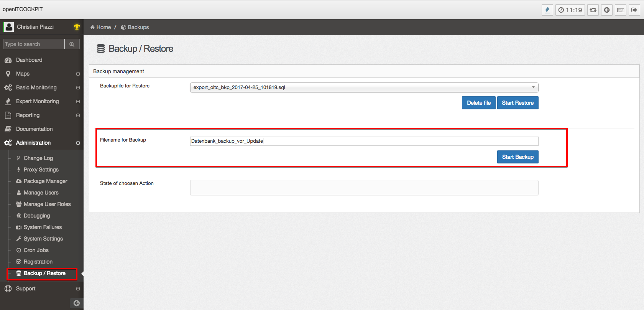Click the back arrow circle icon in top bar
The width and height of the screenshot is (644, 310).
click(x=607, y=10)
